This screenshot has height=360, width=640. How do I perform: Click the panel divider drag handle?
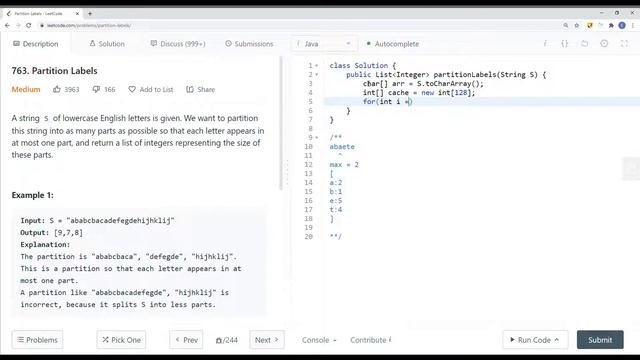point(287,172)
